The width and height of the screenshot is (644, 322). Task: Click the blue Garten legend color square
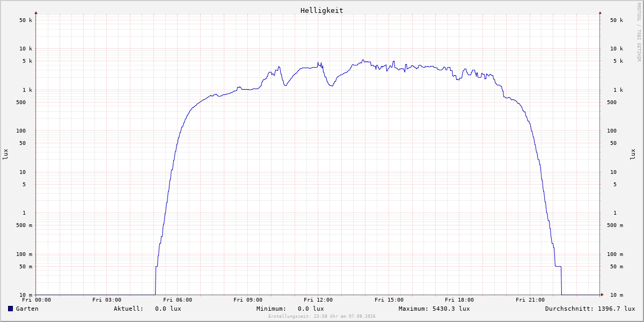tap(10, 309)
